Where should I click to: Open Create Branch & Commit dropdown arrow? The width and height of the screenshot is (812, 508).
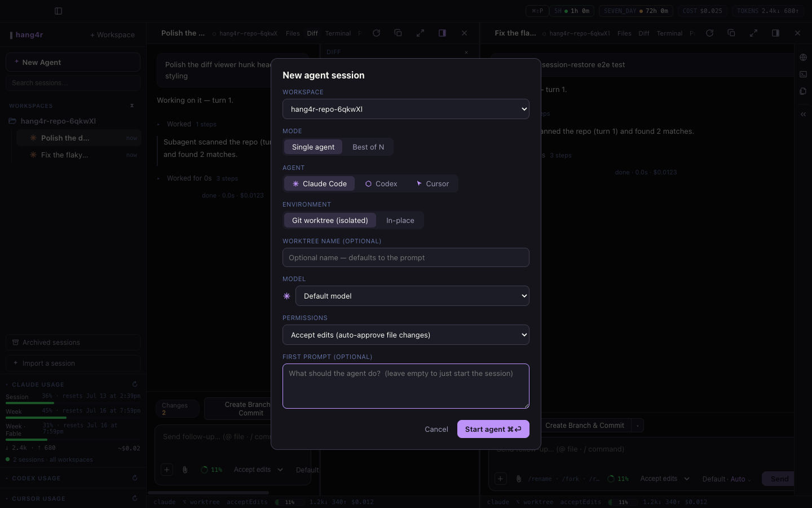click(x=638, y=426)
